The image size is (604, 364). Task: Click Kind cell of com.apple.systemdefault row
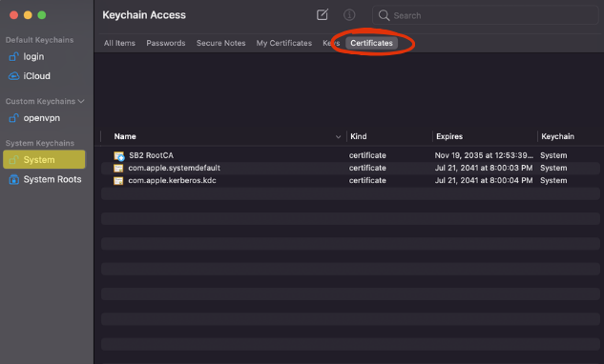[x=367, y=168]
